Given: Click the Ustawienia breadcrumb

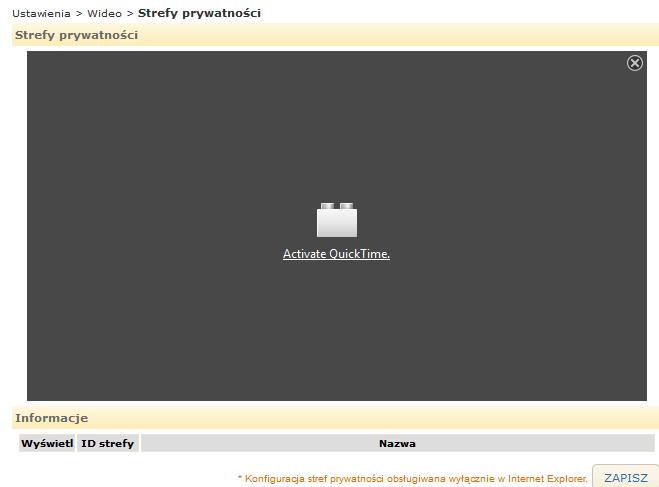Looking at the screenshot, I should [41, 13].
